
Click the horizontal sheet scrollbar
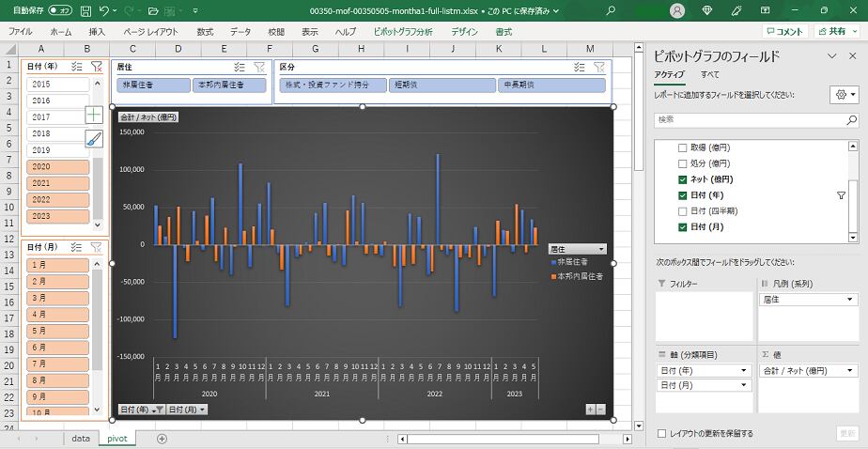click(x=498, y=439)
